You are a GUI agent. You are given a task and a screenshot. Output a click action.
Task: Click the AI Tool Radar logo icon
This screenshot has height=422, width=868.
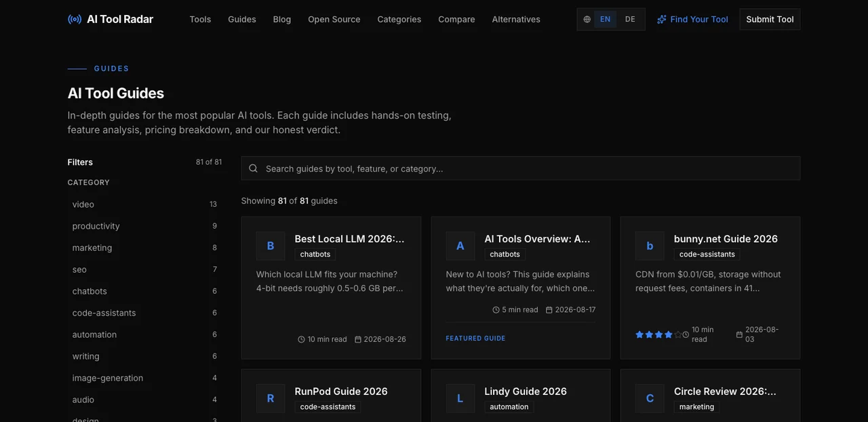pyautogui.click(x=75, y=19)
